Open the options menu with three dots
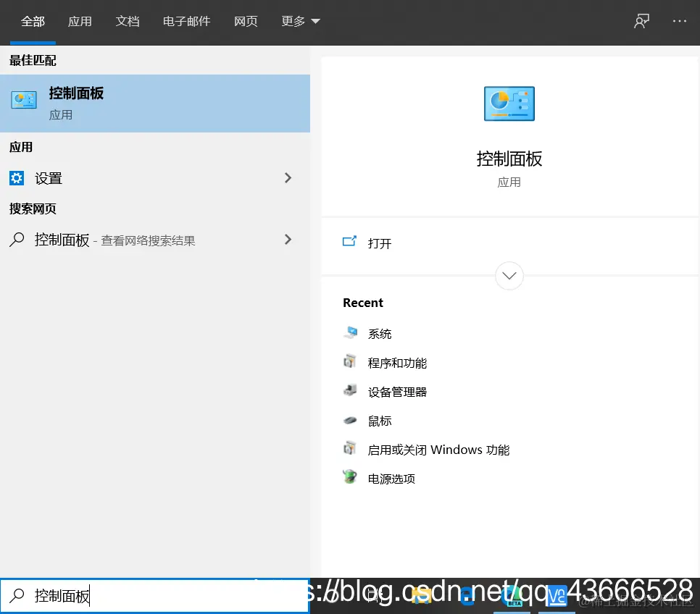 tap(680, 21)
